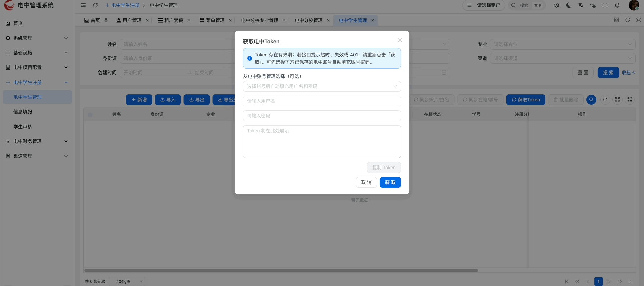Go to first page of pagination
The width and height of the screenshot is (644, 286).
click(567, 282)
